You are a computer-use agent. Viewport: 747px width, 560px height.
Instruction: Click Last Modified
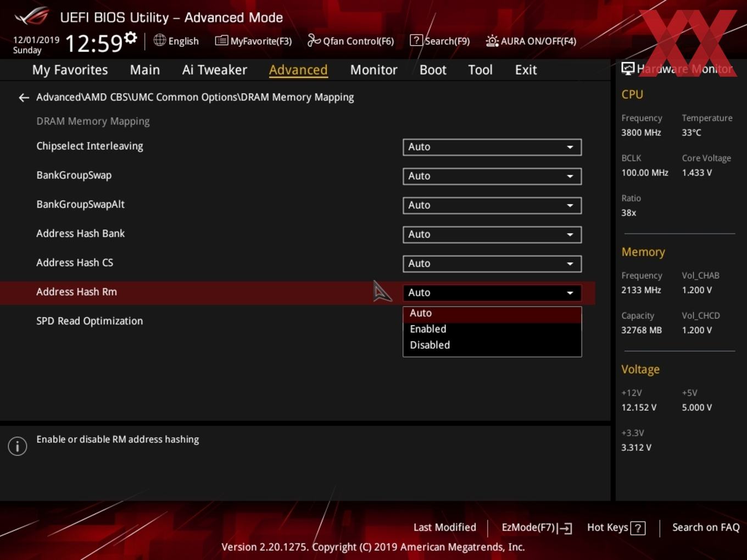pos(445,528)
